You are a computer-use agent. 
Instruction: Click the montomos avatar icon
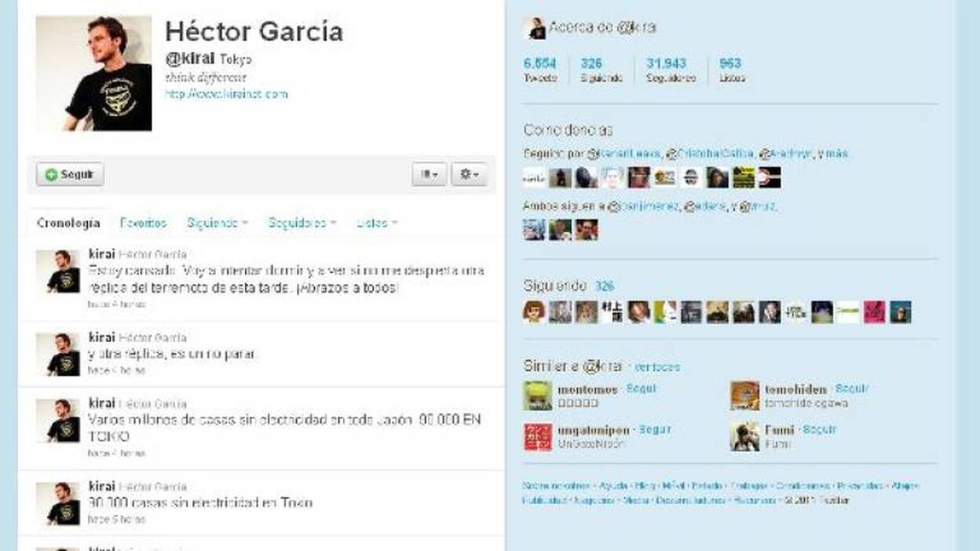point(538,396)
